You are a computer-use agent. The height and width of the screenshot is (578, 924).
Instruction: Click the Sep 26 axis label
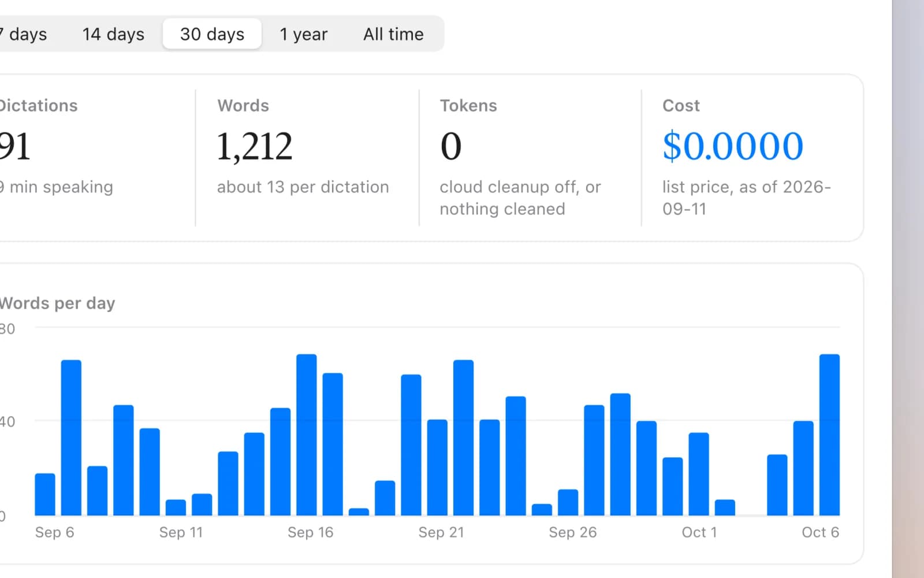[x=572, y=532]
